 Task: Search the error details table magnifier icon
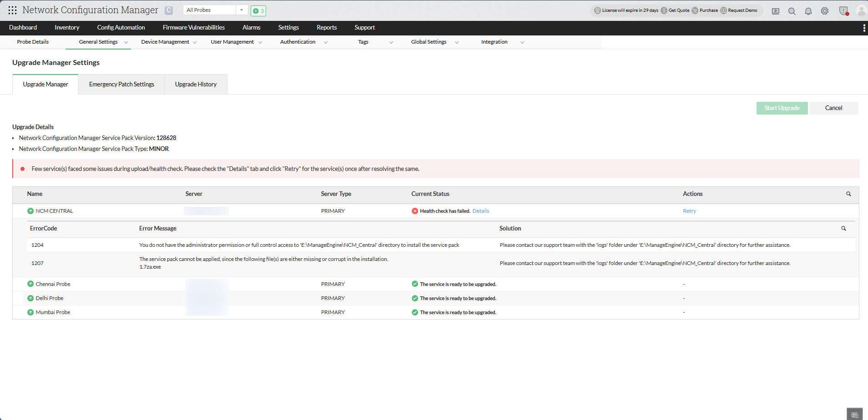click(x=843, y=229)
